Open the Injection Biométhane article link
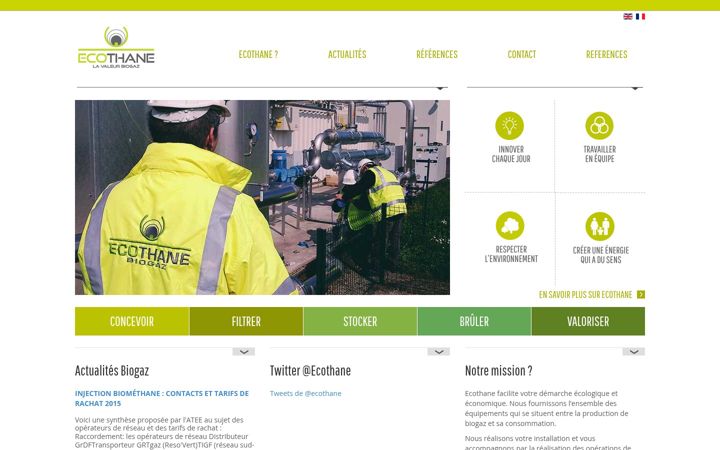 162,398
